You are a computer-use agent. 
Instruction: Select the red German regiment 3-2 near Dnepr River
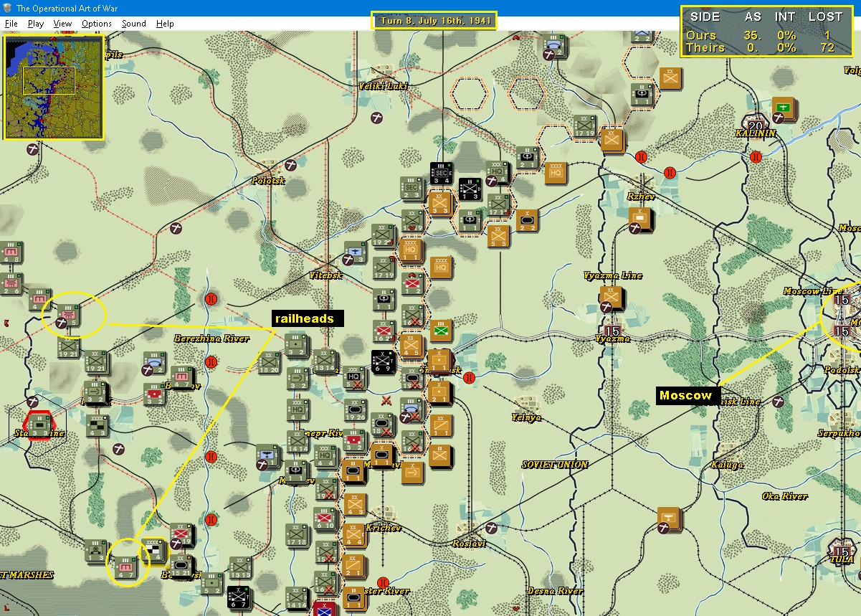point(354,440)
